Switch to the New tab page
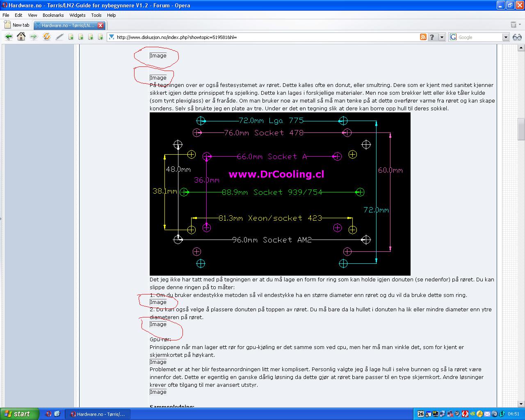The width and height of the screenshot is (525, 420). click(x=17, y=25)
